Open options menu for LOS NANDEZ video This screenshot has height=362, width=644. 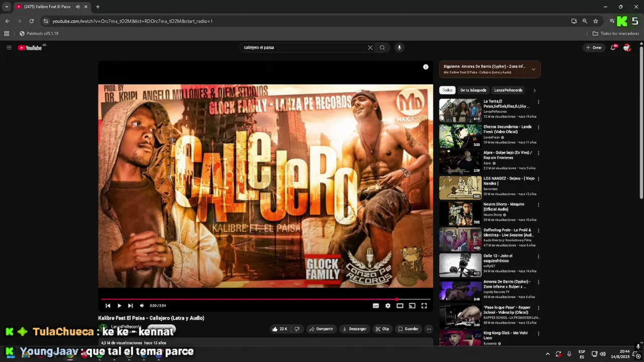538,179
